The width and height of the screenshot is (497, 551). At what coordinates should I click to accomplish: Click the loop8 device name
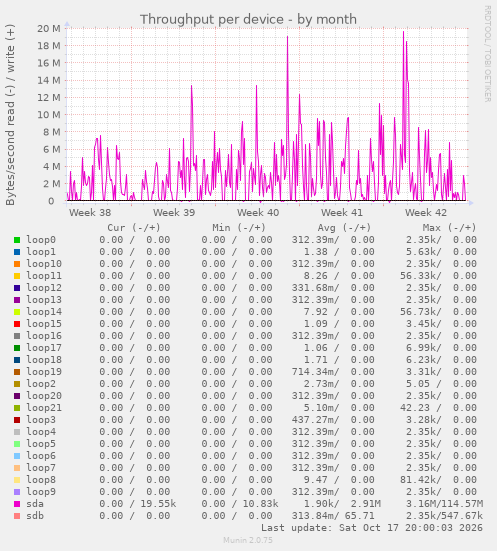41,480
